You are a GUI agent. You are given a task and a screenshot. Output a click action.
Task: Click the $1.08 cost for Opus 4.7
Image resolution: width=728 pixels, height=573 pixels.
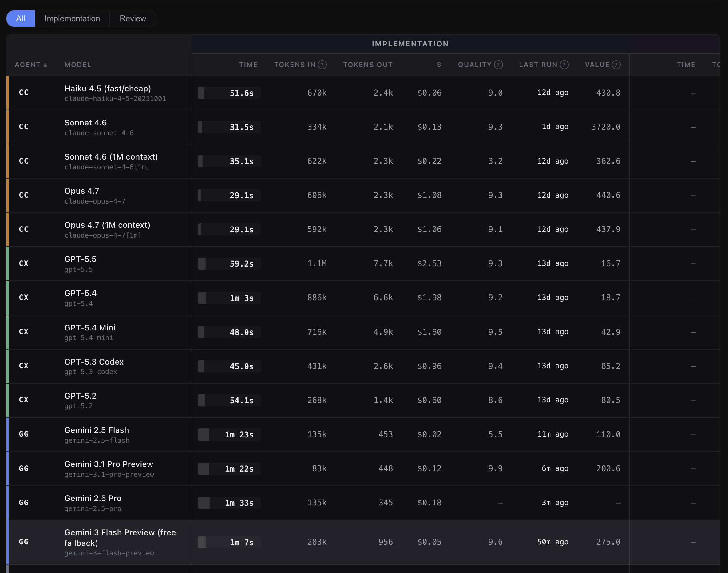pyautogui.click(x=429, y=195)
